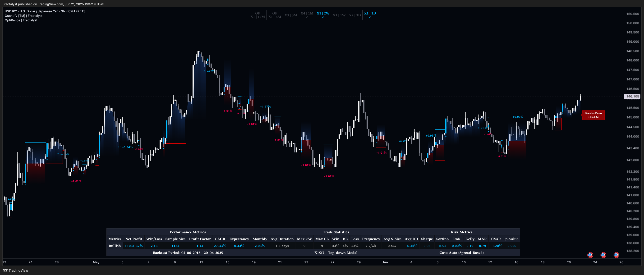
Task: Click the Sample Size value 1134
Action: pyautogui.click(x=175, y=246)
